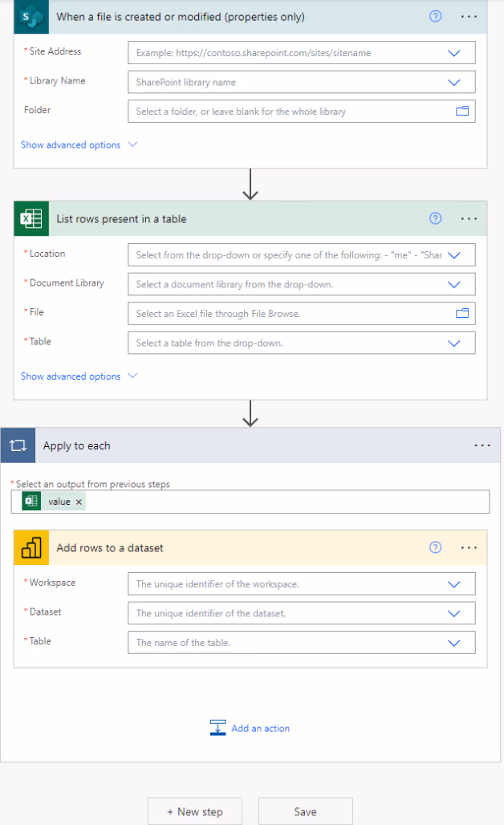Click into the Excel File input field

tap(302, 314)
